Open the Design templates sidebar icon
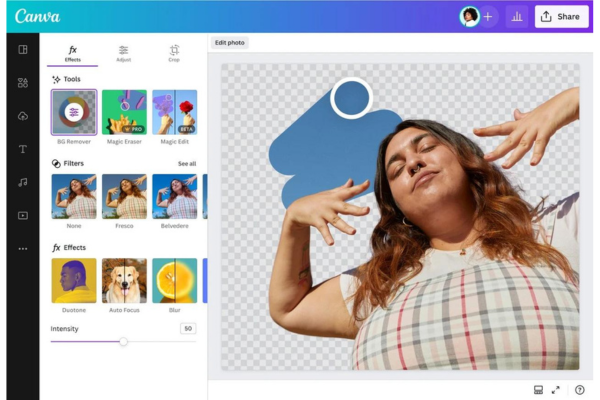600x400 pixels. click(22, 49)
